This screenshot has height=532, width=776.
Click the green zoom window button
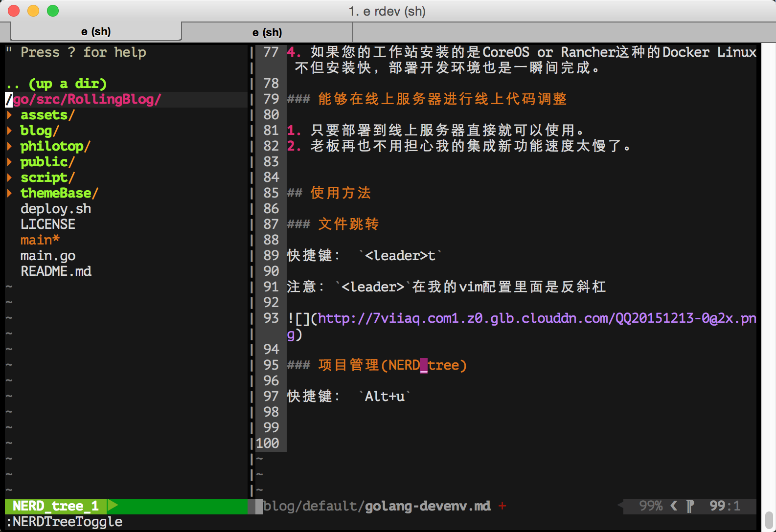point(53,11)
